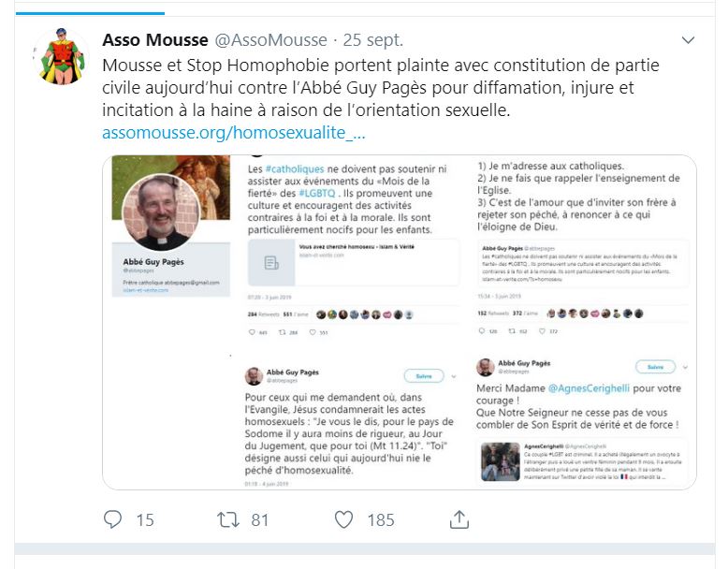
Task: Open the Asso Mousse profile name
Action: (x=155, y=40)
